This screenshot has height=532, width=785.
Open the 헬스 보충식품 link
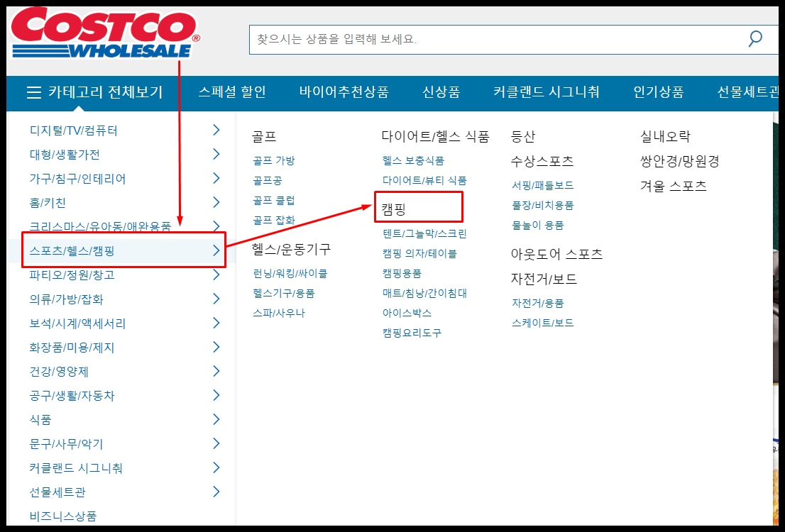pyautogui.click(x=414, y=160)
